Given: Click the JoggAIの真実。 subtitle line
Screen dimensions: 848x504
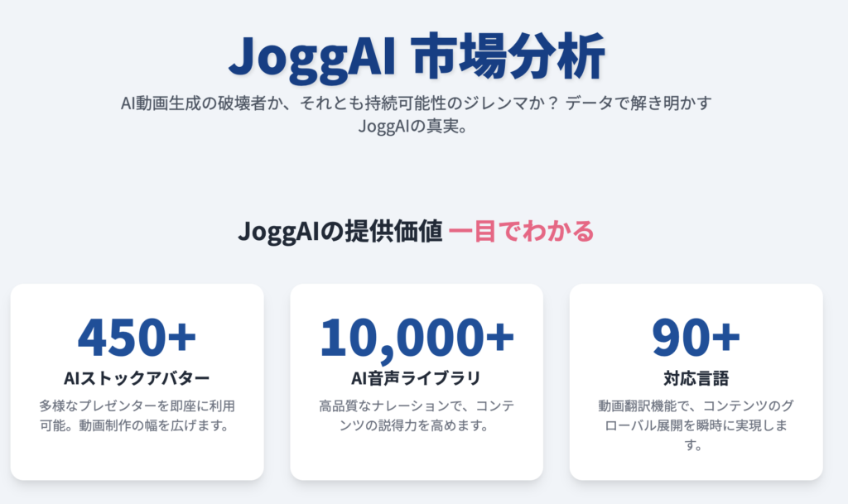Looking at the screenshot, I should click(414, 126).
